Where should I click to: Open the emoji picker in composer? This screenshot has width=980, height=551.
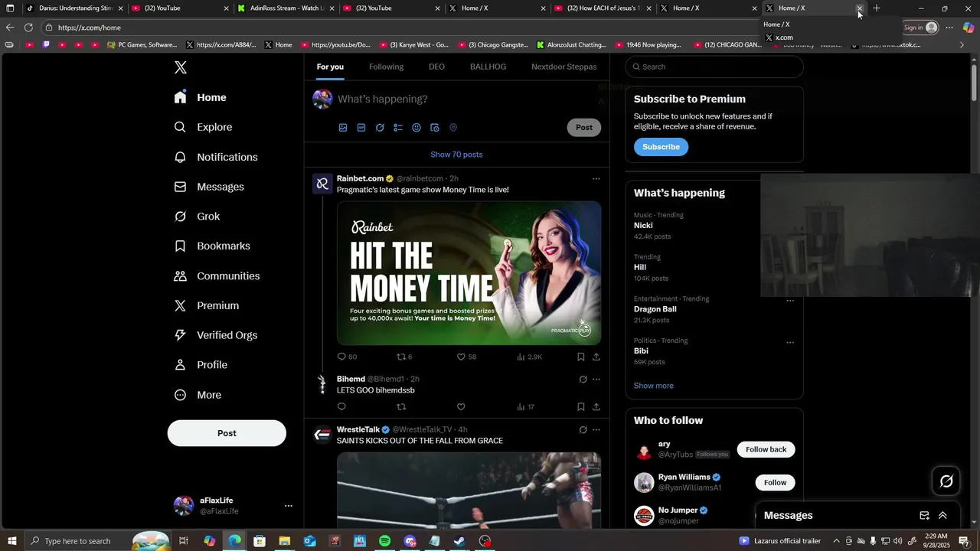[416, 128]
